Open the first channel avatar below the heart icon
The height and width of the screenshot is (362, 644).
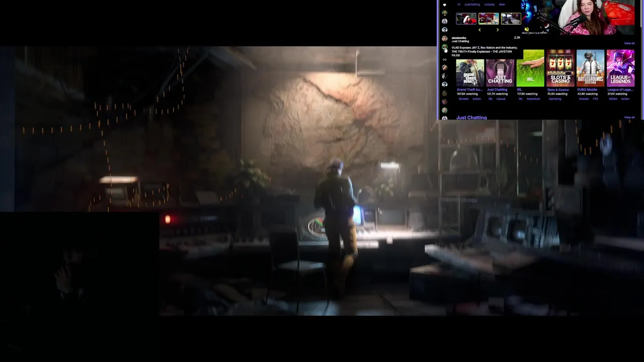(x=444, y=13)
